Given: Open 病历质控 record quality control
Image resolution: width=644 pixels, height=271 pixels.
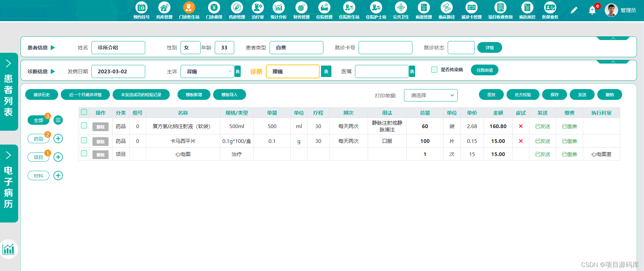Looking at the screenshot, I should click(527, 10).
